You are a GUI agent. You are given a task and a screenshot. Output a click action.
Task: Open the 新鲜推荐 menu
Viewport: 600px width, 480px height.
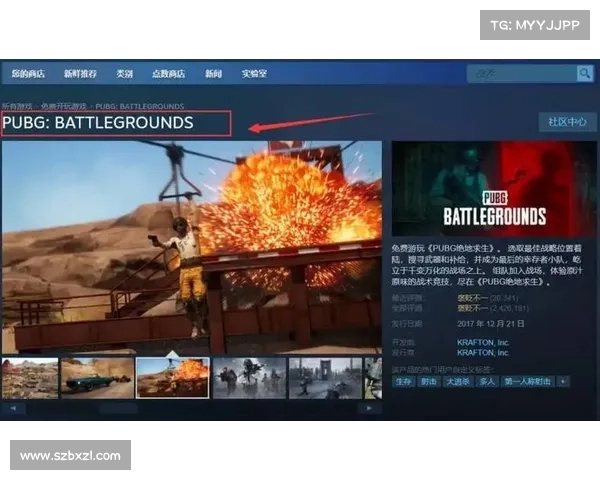pyautogui.click(x=80, y=73)
